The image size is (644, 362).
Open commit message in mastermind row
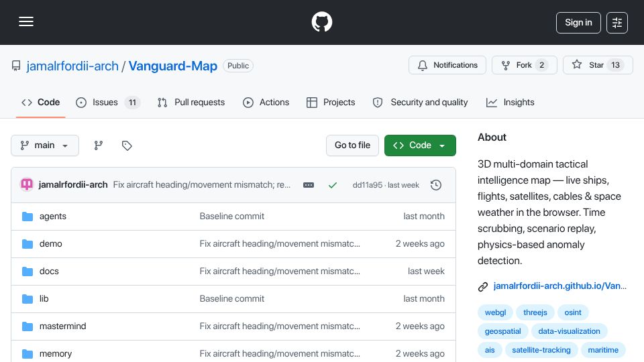click(280, 326)
